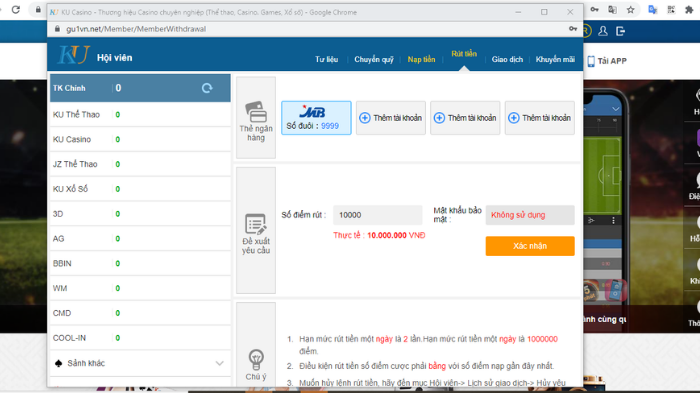Select the KU Xổ Số row

pos(140,189)
